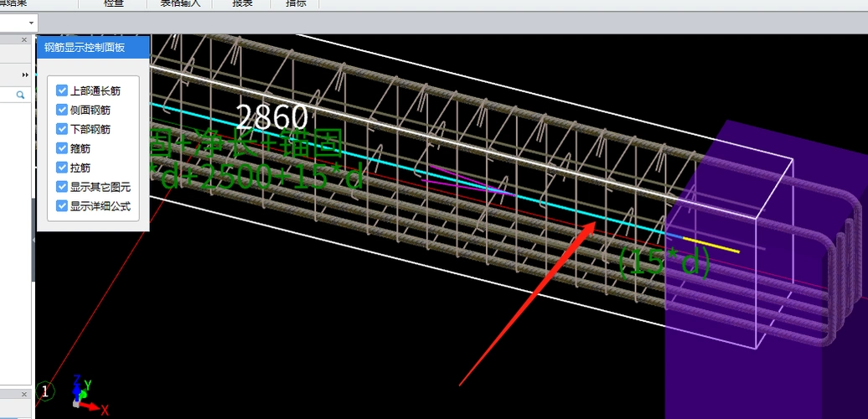Uncheck the 上部通长筋 checkbox
Viewport: 868px width, 419px height.
pyautogui.click(x=62, y=91)
